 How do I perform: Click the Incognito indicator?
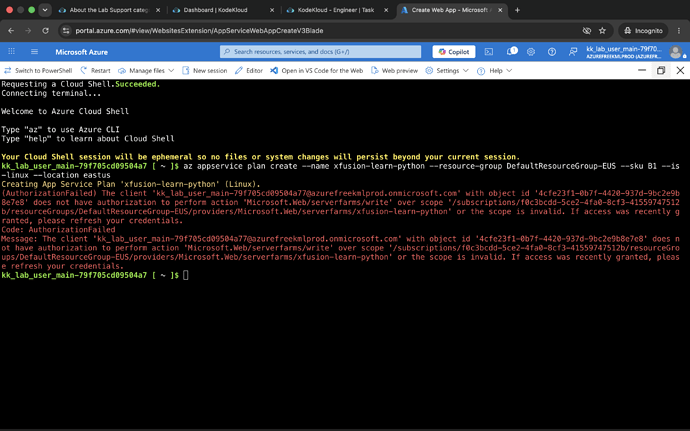643,30
